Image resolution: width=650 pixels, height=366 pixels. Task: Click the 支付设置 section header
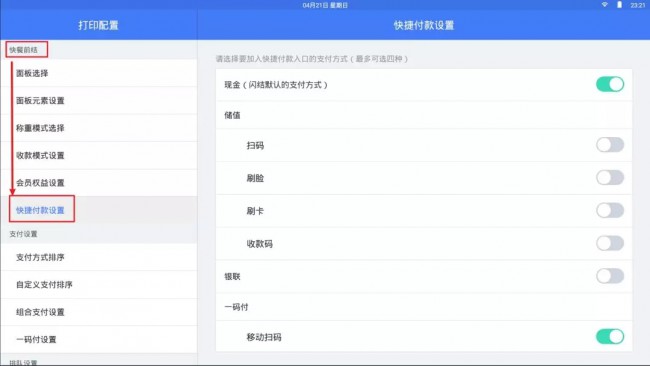24,234
